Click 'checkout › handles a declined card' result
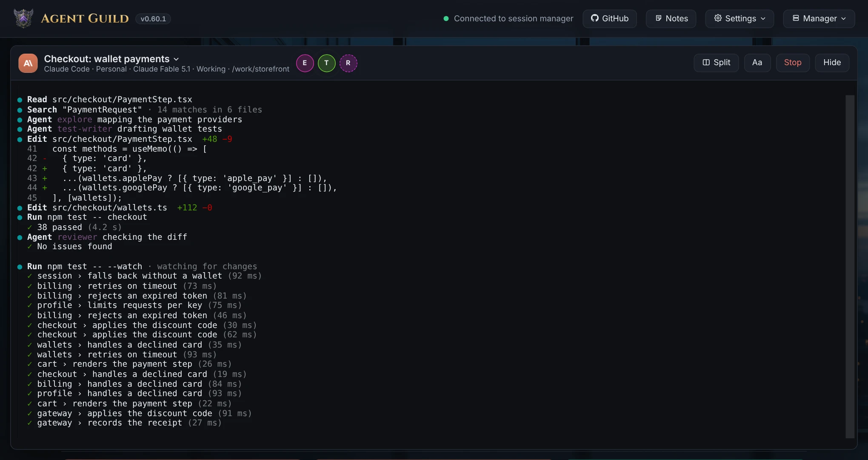 (x=137, y=374)
